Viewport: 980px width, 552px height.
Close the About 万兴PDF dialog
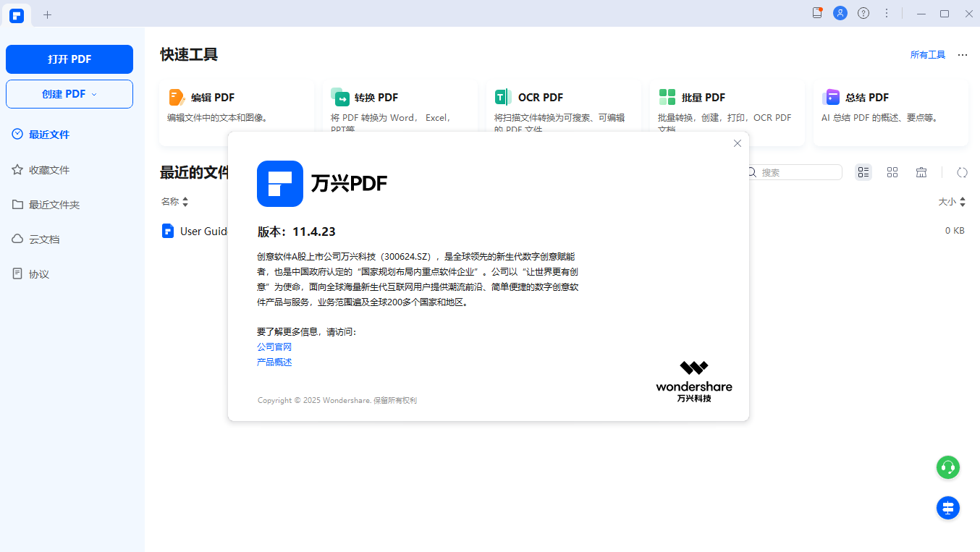pyautogui.click(x=738, y=143)
